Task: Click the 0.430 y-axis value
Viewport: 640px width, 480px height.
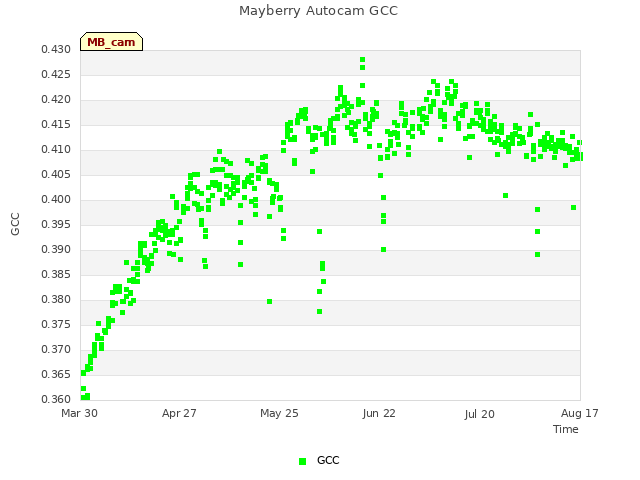Action: 56,50
